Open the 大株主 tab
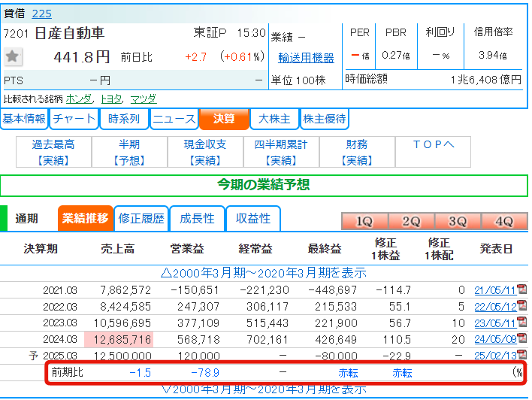Screen dimensions: 532x400 (274, 119)
